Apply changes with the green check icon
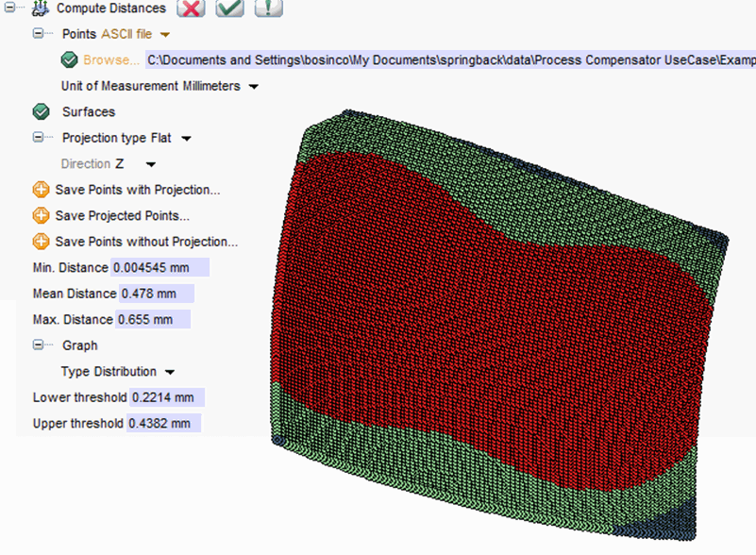 pyautogui.click(x=228, y=8)
